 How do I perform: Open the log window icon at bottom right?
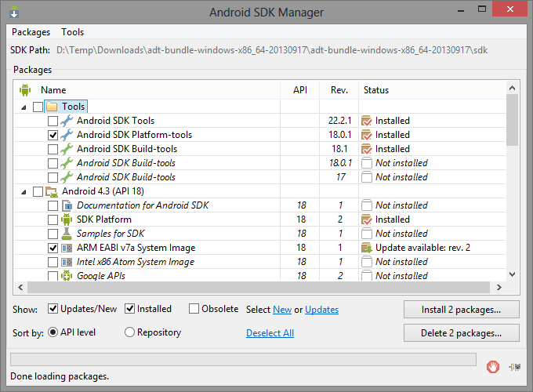515,367
